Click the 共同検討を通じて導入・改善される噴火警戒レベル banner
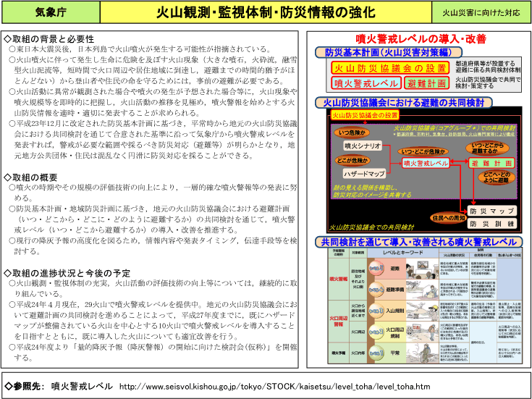Viewport: 532px width, 399px height. [x=418, y=242]
